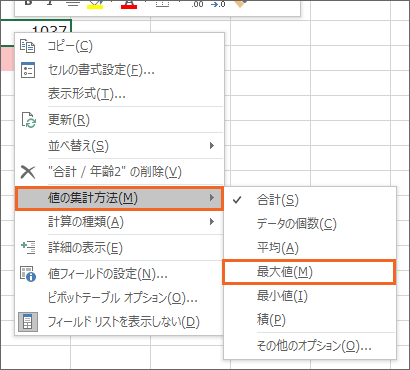Click the Format Cells (セルの書式設定) icon
The width and height of the screenshot is (410, 370).
(x=28, y=70)
